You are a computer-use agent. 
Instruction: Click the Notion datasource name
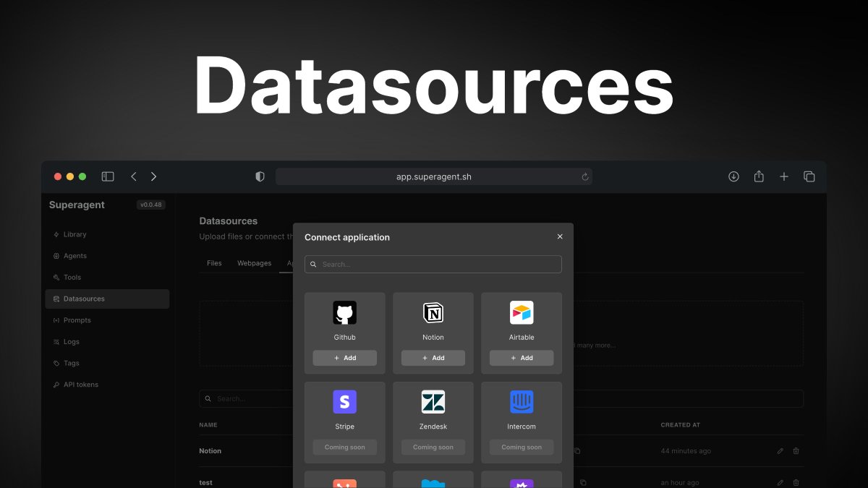[x=210, y=451]
